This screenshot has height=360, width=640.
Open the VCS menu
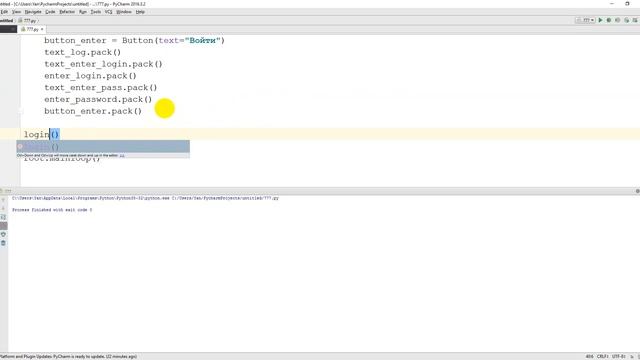click(108, 12)
